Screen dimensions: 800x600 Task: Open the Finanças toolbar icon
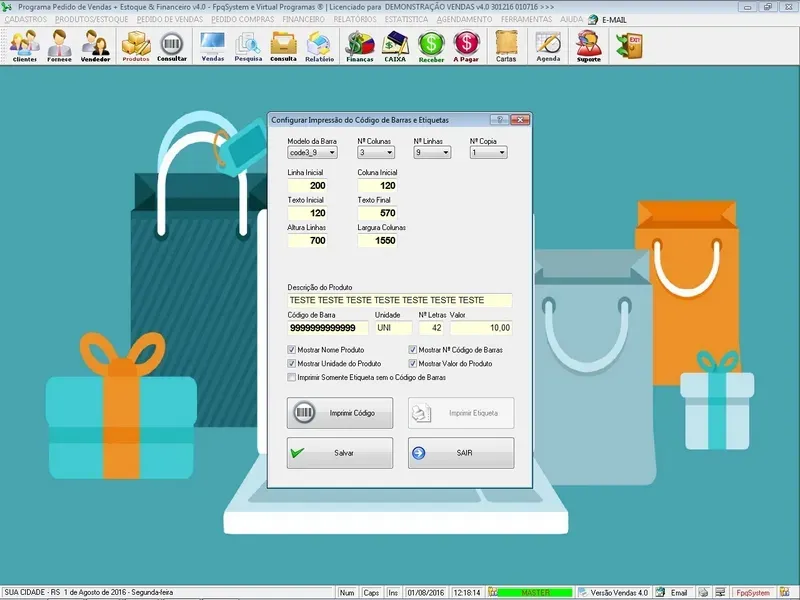tap(359, 45)
